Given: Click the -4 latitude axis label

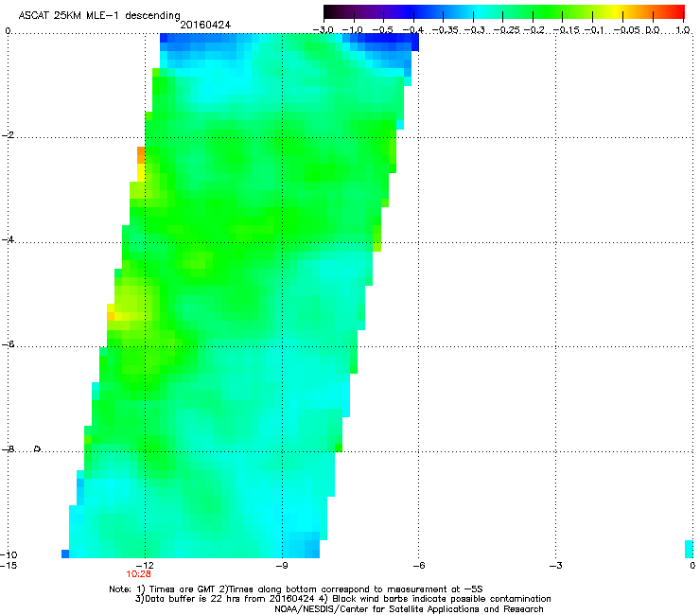Looking at the screenshot, I should 8,239.
